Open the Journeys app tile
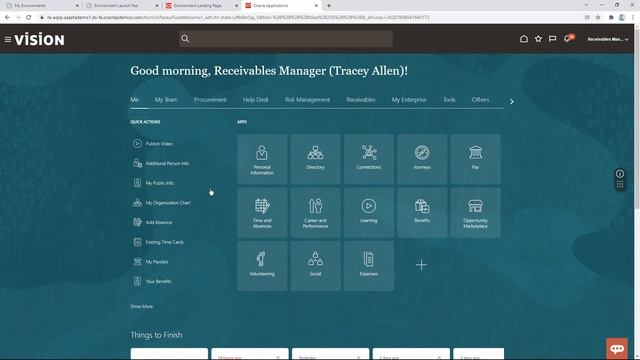This screenshot has width=640, height=360. pos(422,159)
